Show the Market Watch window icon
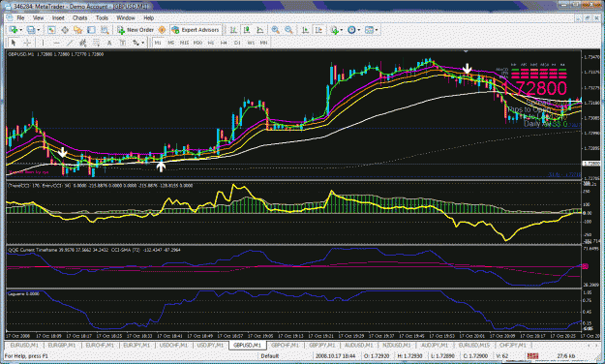Viewport: 605px width, 364px height. [51, 30]
